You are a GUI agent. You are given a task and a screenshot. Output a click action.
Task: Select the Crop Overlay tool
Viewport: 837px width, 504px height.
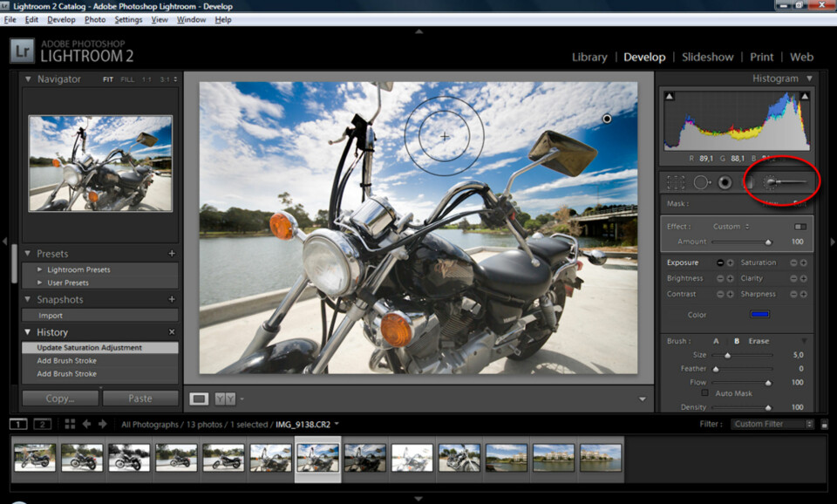coord(675,182)
